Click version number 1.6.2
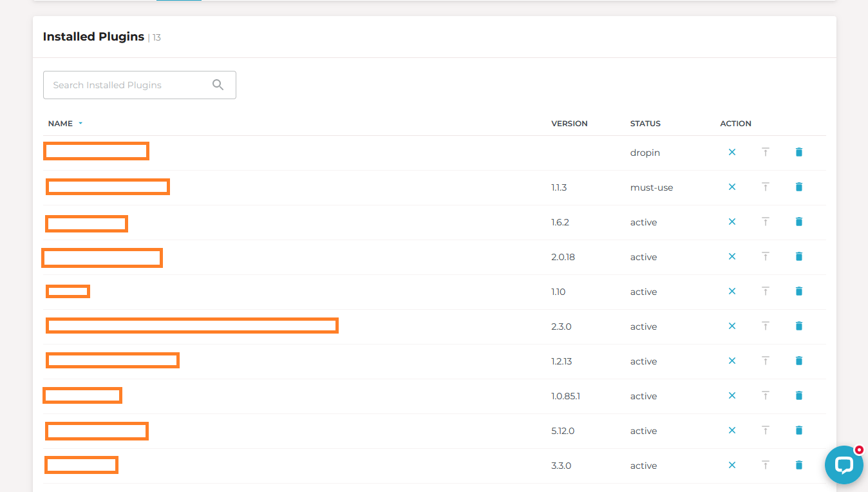Image resolution: width=868 pixels, height=492 pixels. tap(560, 222)
